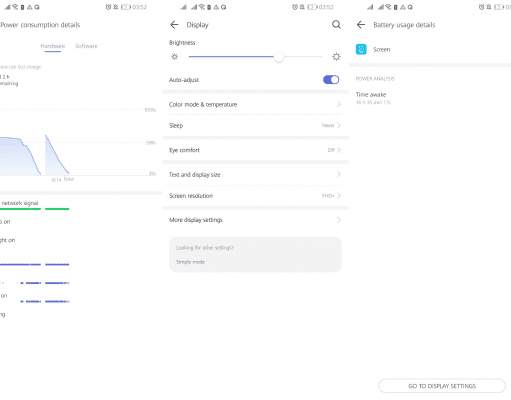The width and height of the screenshot is (511, 400).
Task: Open the Sleep timeout option
Action: coord(255,125)
